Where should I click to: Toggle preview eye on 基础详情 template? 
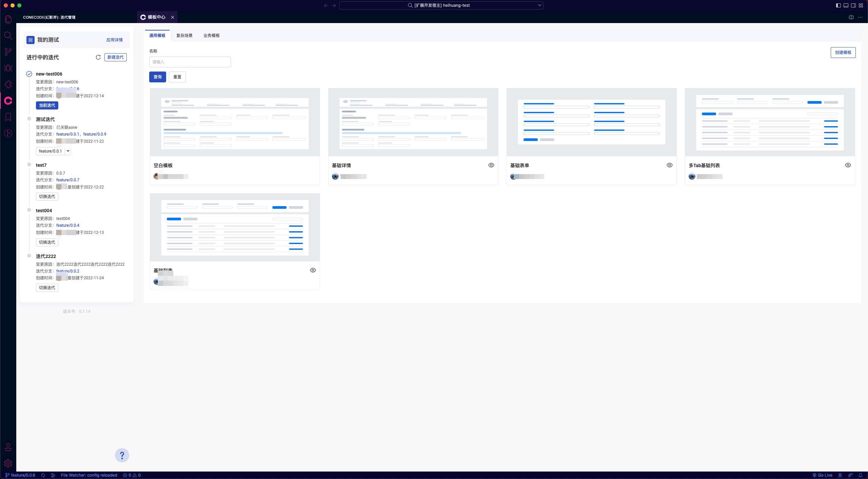tap(491, 165)
